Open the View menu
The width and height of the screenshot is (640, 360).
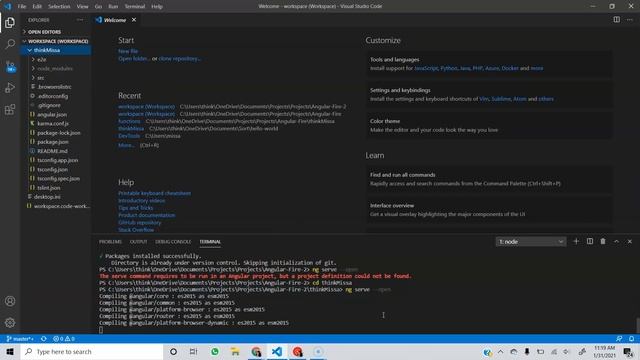[x=82, y=7]
